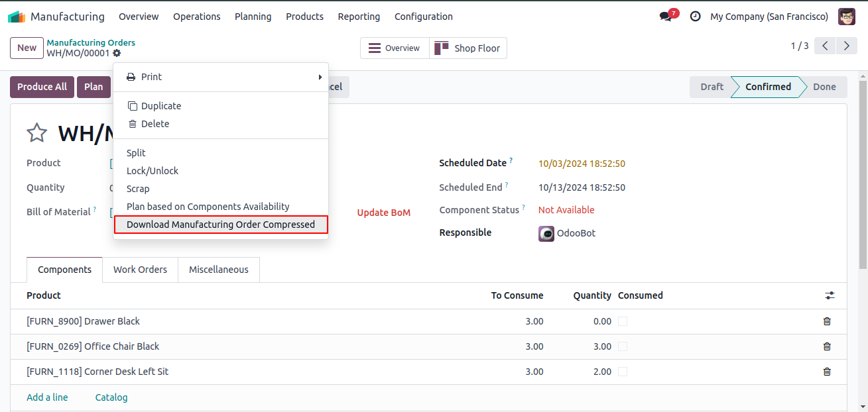Switch to the Miscellaneous tab
The image size is (868, 412).
click(219, 270)
